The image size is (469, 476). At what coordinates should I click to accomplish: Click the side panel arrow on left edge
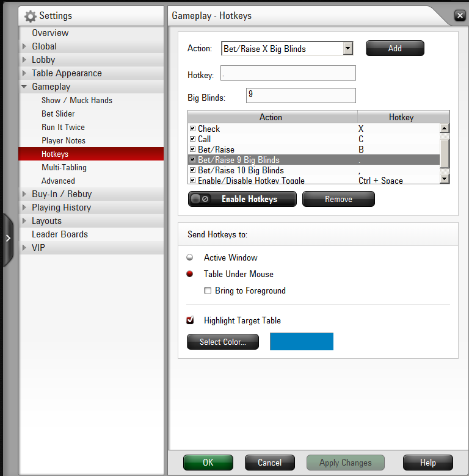coord(8,238)
